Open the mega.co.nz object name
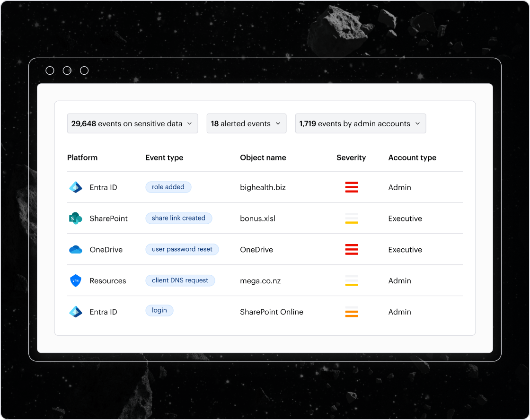Screen dimensions: 530x420 pos(260,281)
